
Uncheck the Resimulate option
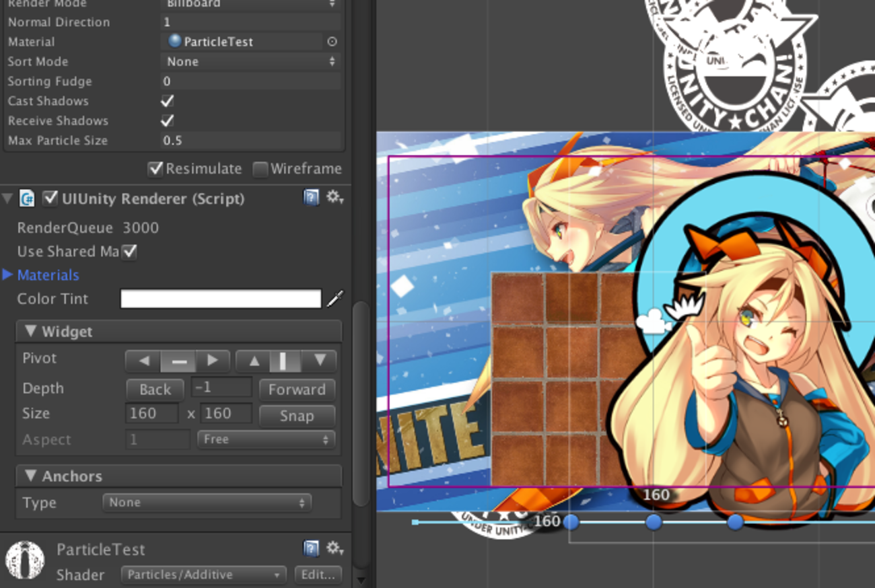155,169
